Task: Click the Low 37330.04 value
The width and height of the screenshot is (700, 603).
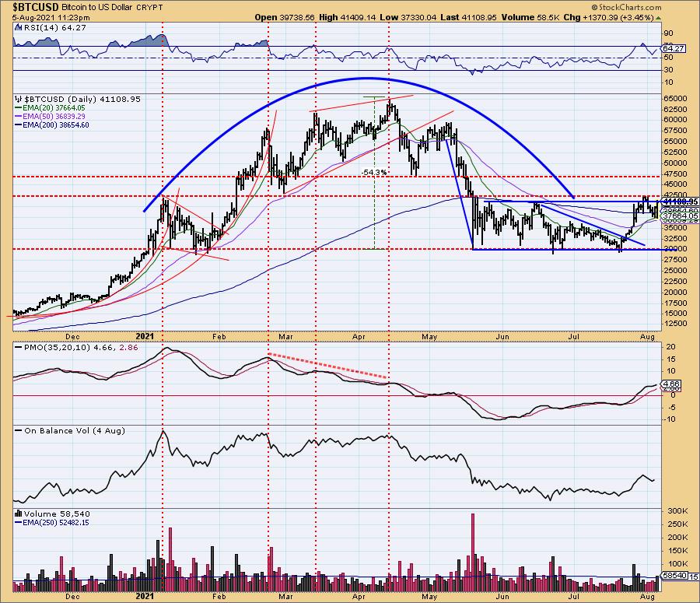Action: point(408,17)
